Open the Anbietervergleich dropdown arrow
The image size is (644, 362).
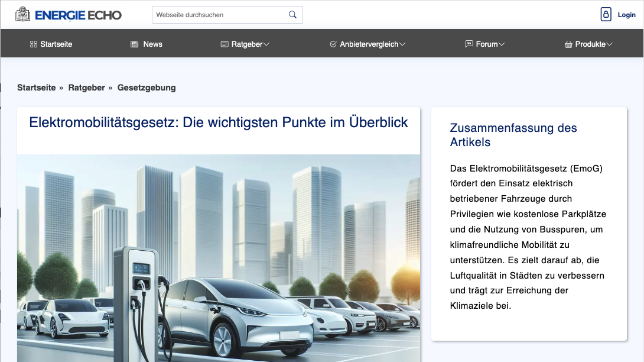pyautogui.click(x=402, y=44)
